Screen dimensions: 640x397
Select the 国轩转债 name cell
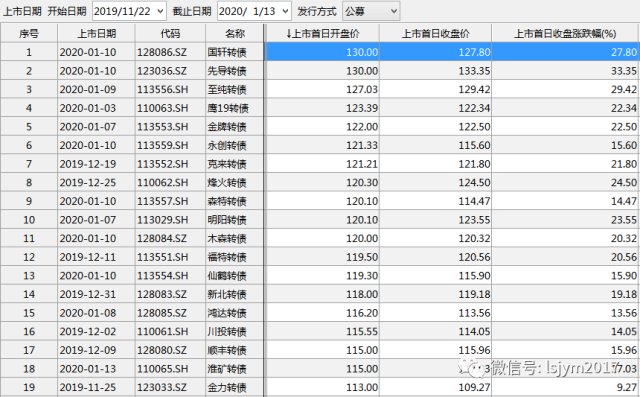pos(235,52)
